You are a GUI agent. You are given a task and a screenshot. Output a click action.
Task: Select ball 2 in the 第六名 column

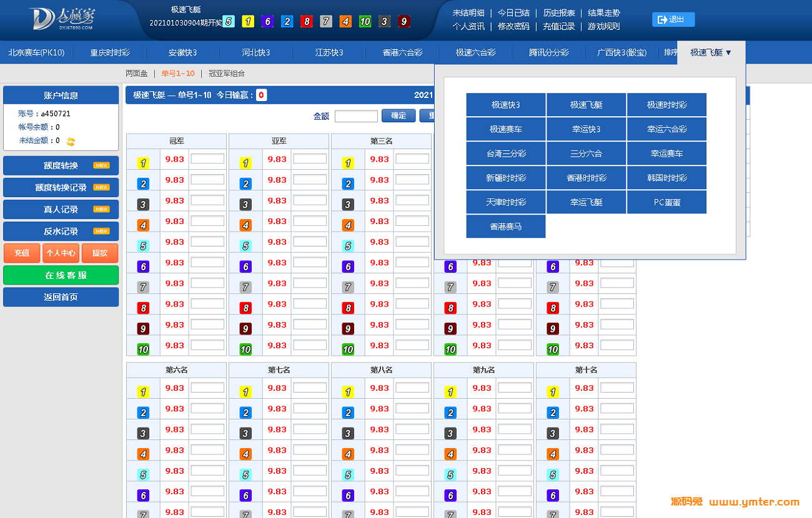(x=143, y=413)
